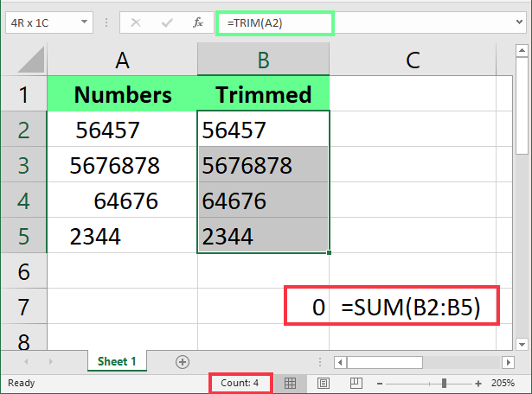The height and width of the screenshot is (394, 532).
Task: Click the Enter checkmark formula bar icon
Action: coord(167,22)
